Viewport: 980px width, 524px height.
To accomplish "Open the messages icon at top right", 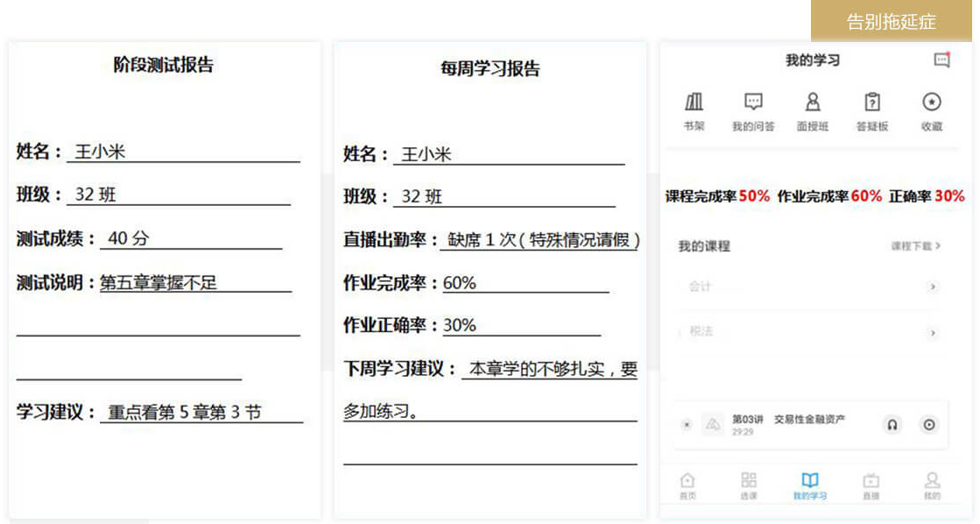I will point(942,60).
